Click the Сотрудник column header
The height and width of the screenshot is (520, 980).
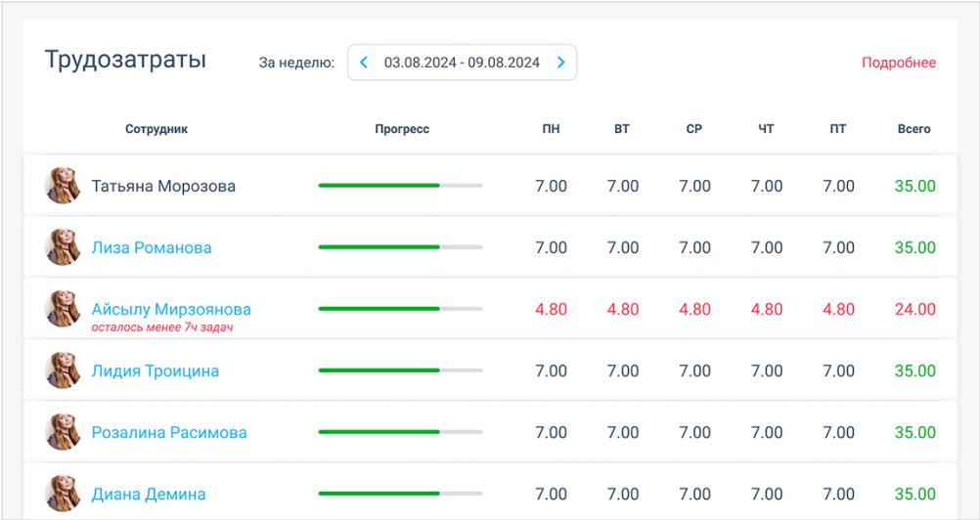coord(156,129)
